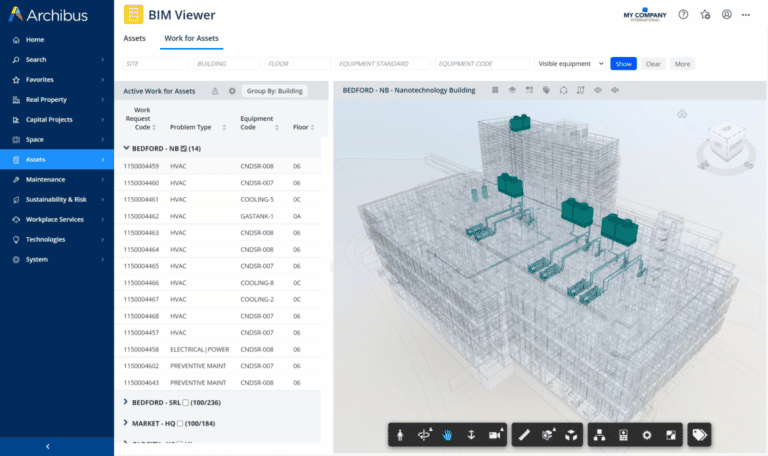Collapse the BEDFORD - NB group

tap(125, 148)
